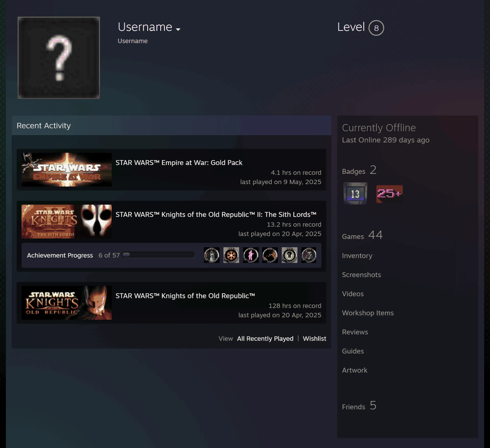
Task: Open the STAR WARS Knights of the Old Republic title
Action: 185,296
